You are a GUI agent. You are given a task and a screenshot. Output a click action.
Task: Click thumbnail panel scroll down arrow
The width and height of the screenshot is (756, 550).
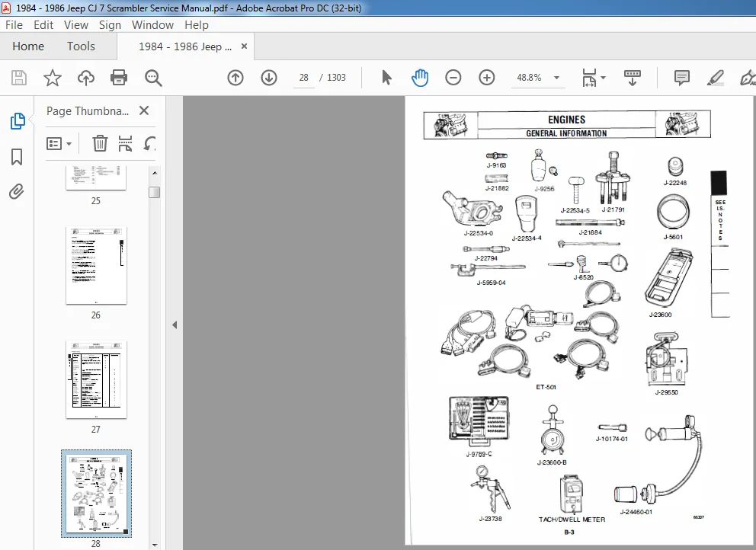pyautogui.click(x=154, y=545)
